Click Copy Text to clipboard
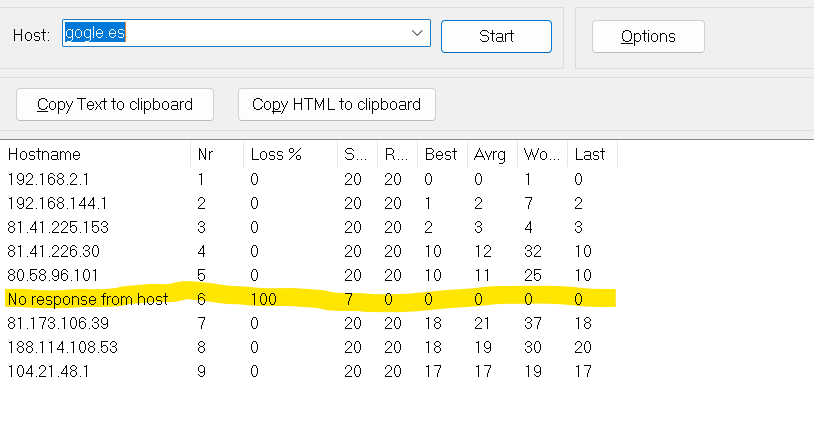This screenshot has height=430, width=814. coord(117,104)
